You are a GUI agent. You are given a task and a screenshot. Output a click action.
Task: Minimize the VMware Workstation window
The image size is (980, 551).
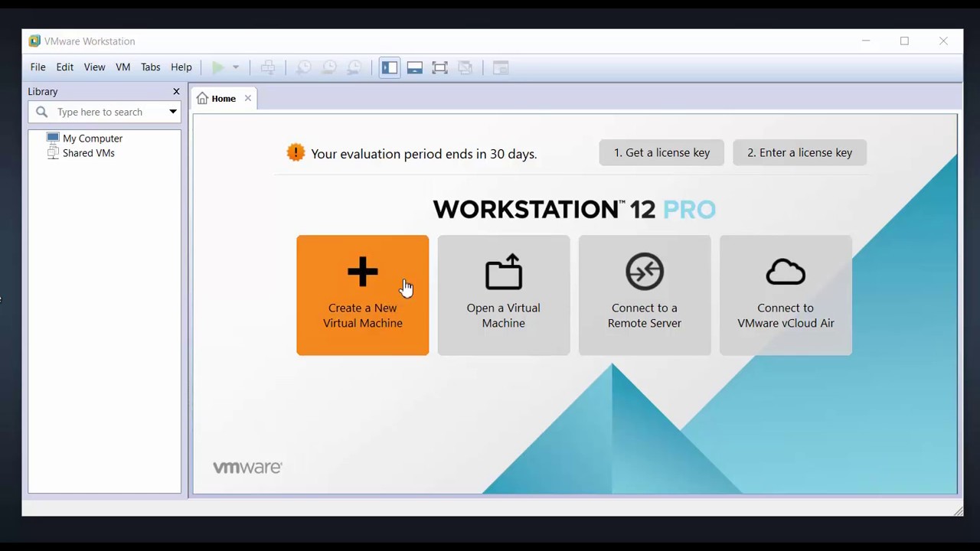click(x=866, y=41)
